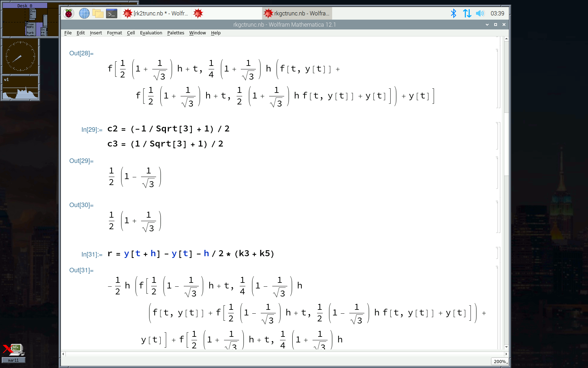Open the file manager folder icon

click(x=98, y=13)
